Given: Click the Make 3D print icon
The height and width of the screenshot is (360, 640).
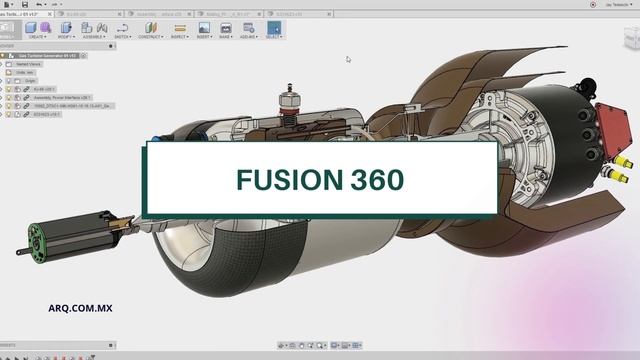Looking at the screenshot, I should coord(226,28).
